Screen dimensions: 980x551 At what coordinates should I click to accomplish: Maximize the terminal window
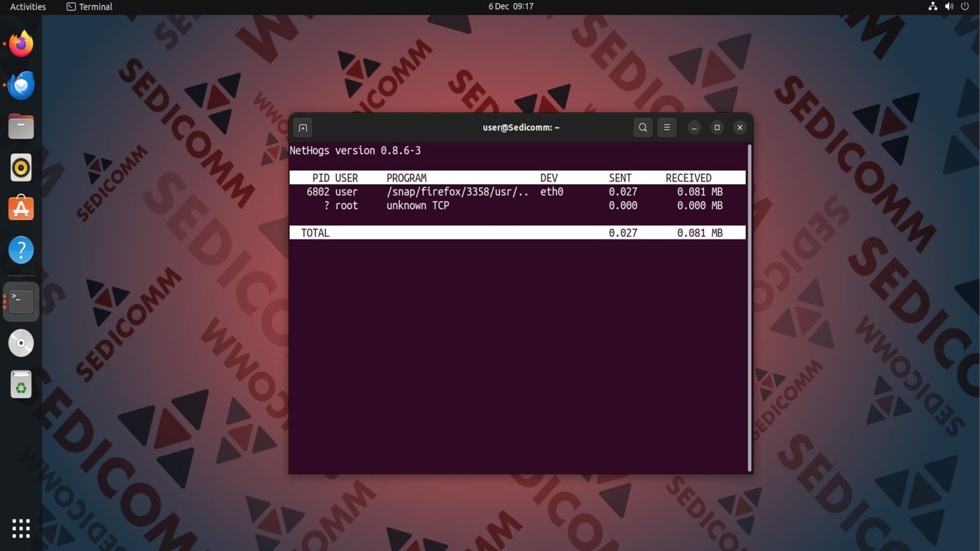click(717, 128)
